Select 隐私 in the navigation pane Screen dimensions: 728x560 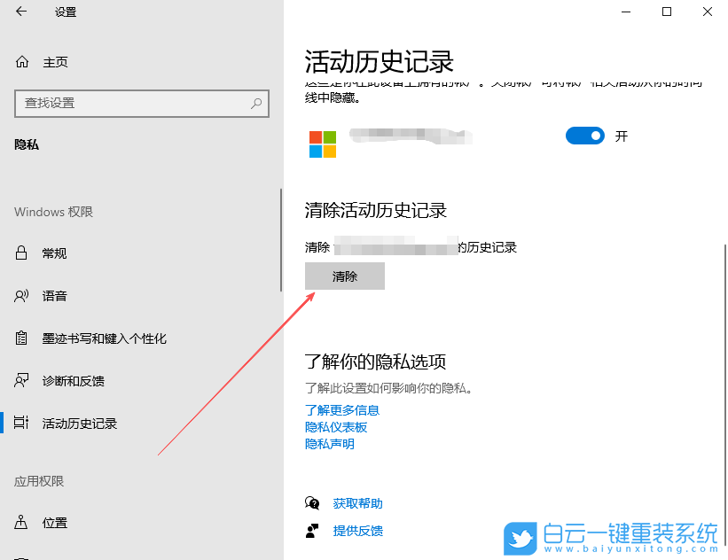pos(28,144)
